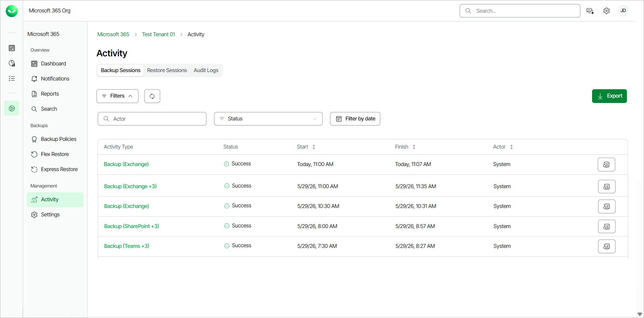Viewport: 644px width, 318px height.
Task: Open Settings in Management section
Action: [x=55, y=215]
